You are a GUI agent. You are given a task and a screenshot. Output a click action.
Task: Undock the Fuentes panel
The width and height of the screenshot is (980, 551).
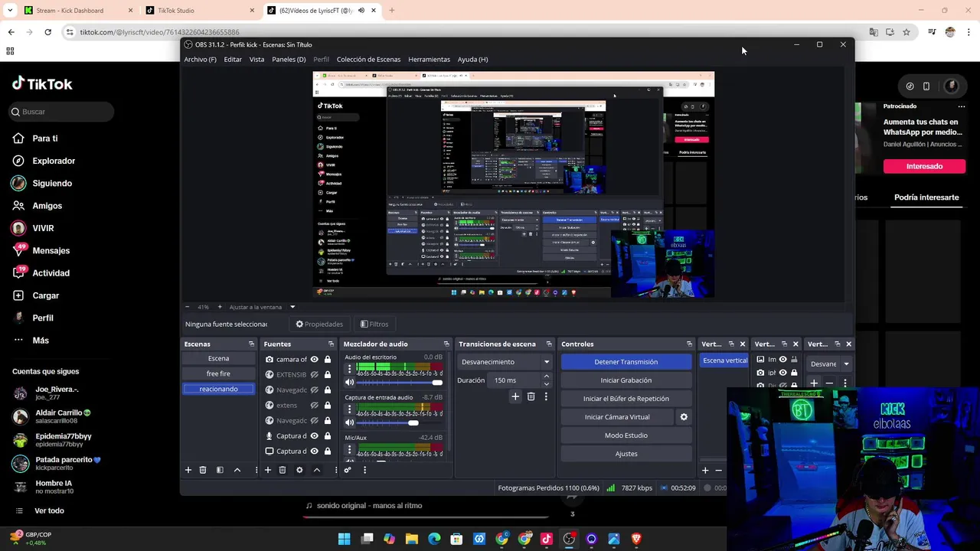[x=331, y=344]
